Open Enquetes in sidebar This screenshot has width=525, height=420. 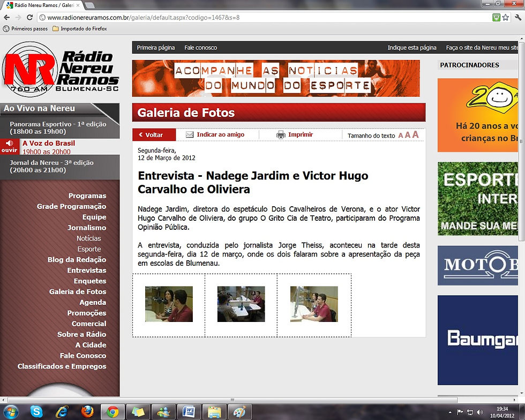[x=90, y=281]
